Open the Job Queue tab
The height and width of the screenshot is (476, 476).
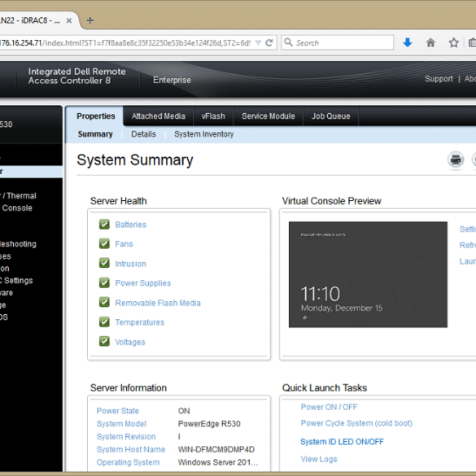point(330,116)
